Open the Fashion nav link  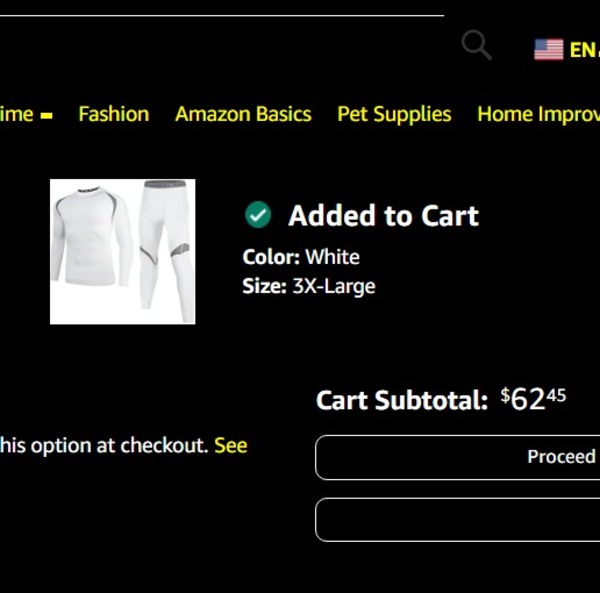click(x=113, y=114)
